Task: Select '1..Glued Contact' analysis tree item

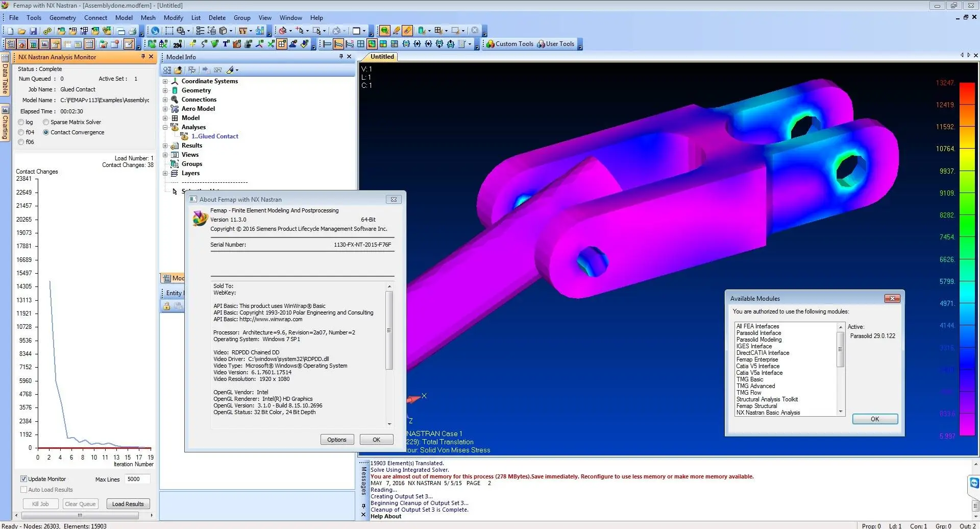Action: [214, 136]
